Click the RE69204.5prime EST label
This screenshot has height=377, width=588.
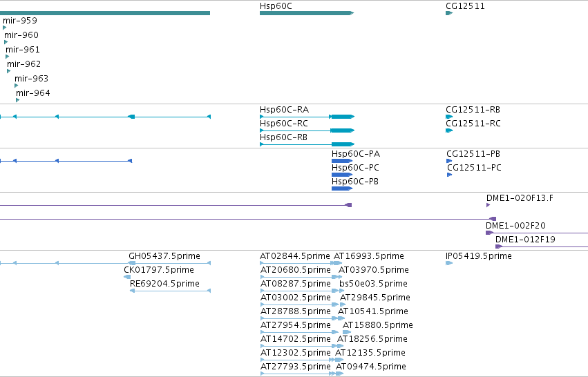[164, 284]
